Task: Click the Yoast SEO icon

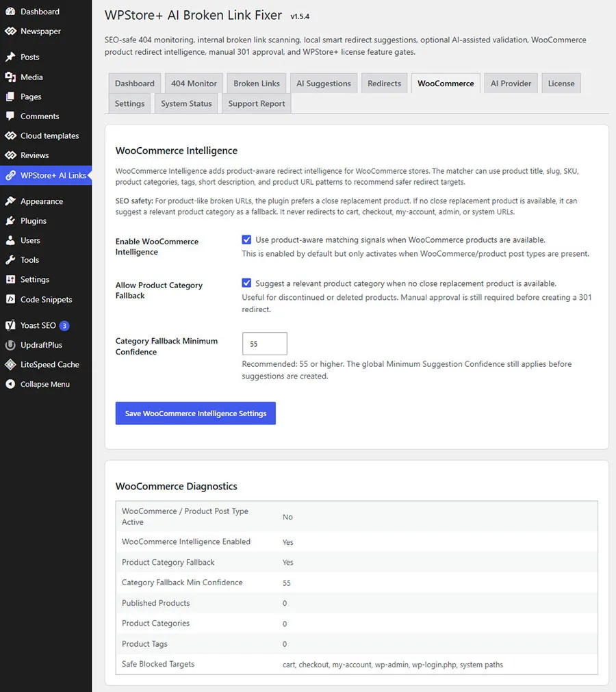Action: [10, 325]
